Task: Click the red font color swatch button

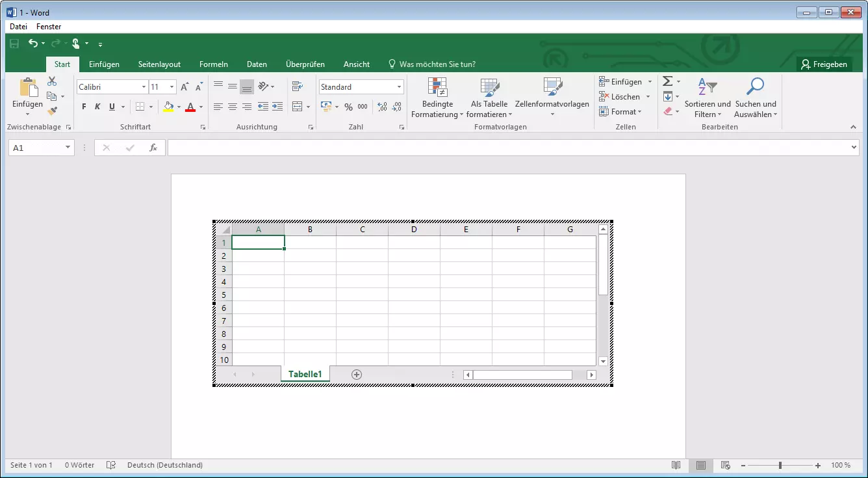Action: point(190,107)
